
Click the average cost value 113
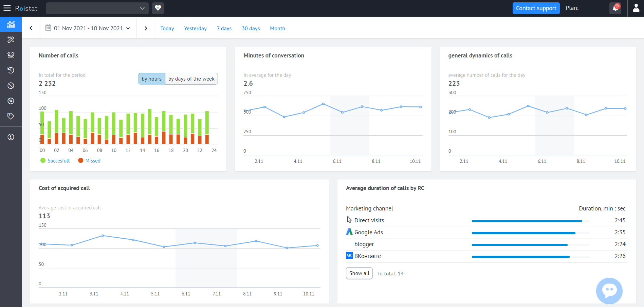(x=44, y=216)
